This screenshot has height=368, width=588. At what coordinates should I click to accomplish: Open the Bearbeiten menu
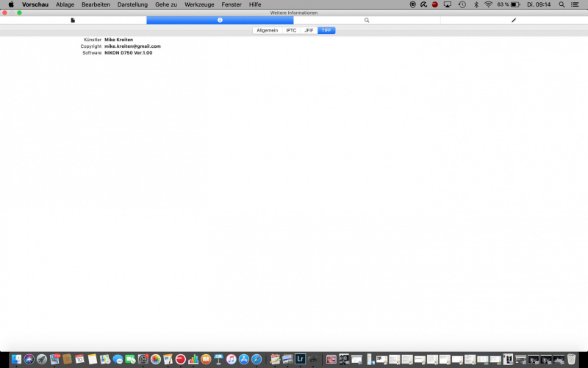click(x=96, y=4)
